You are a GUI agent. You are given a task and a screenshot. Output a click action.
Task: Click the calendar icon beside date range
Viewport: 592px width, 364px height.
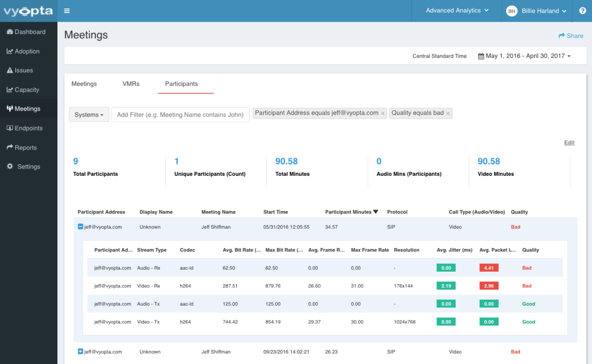[x=481, y=56]
